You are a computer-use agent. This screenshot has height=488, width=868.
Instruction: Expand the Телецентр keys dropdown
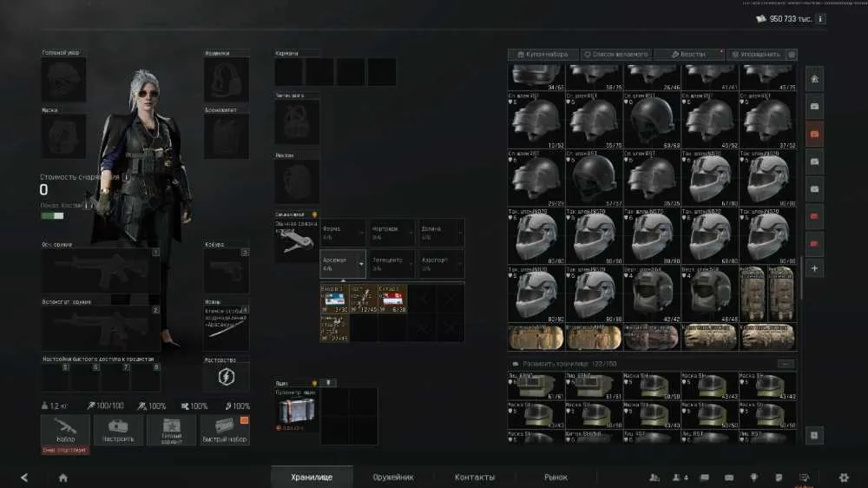[x=392, y=264]
